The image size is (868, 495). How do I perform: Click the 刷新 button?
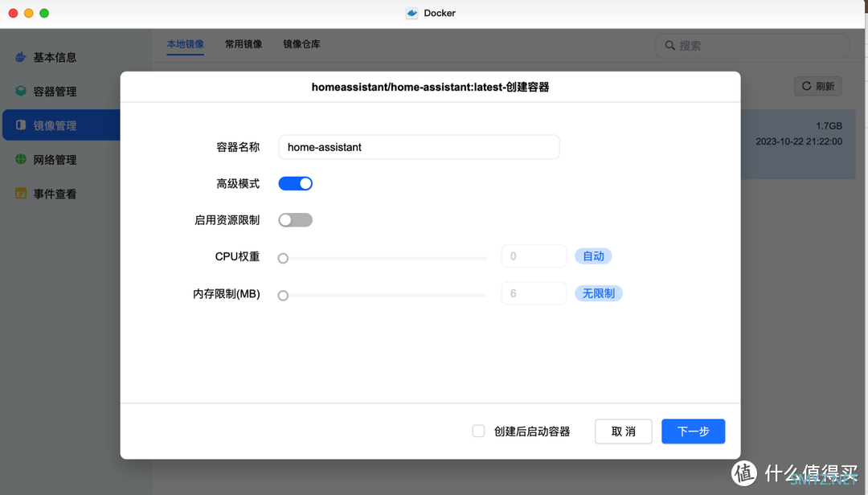pos(818,86)
